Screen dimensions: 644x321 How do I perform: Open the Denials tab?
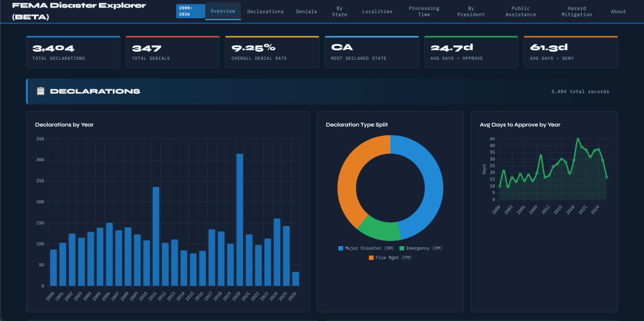(307, 11)
